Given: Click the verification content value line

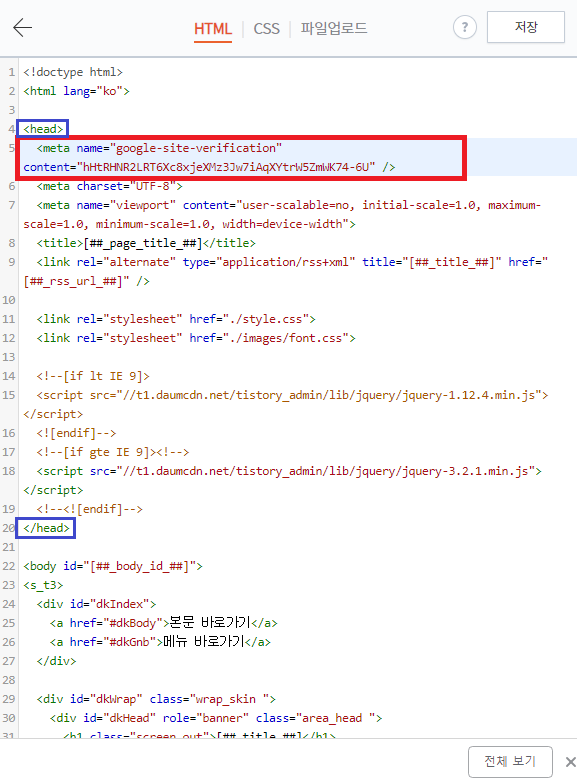Looking at the screenshot, I should coord(209,167).
